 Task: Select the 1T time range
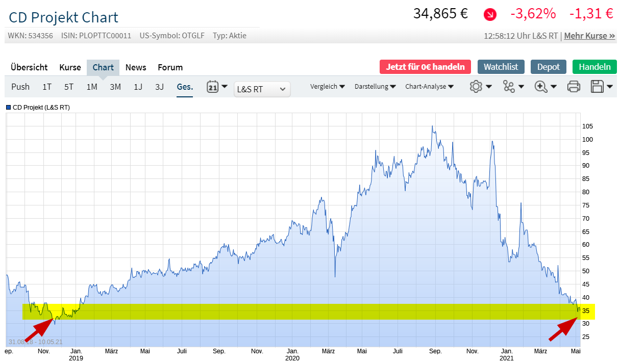click(47, 87)
